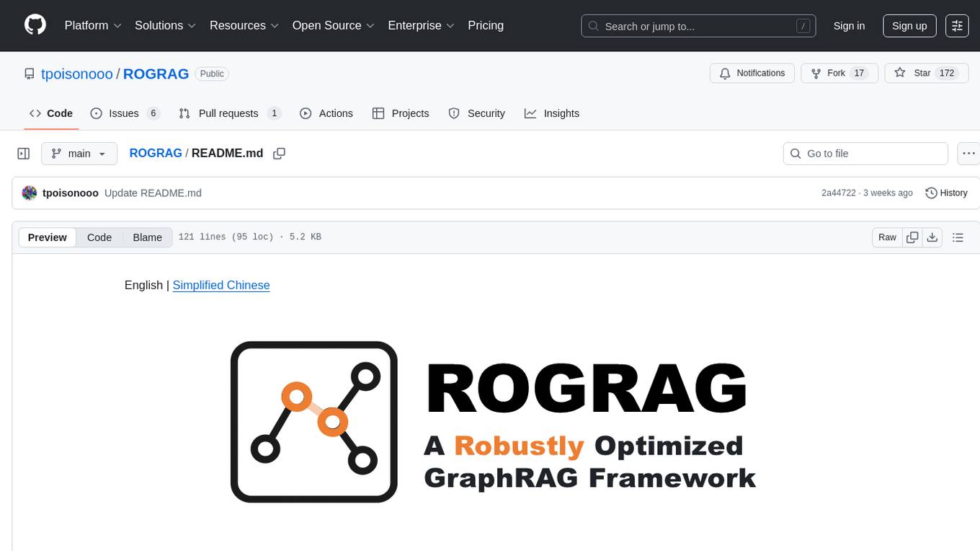The width and height of the screenshot is (980, 551).
Task: Open the Update README.md commit message
Action: pyautogui.click(x=153, y=193)
